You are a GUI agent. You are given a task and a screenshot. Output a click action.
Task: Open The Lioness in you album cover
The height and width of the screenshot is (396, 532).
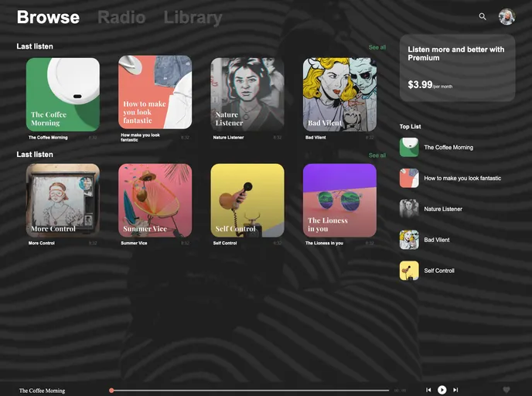click(x=339, y=200)
